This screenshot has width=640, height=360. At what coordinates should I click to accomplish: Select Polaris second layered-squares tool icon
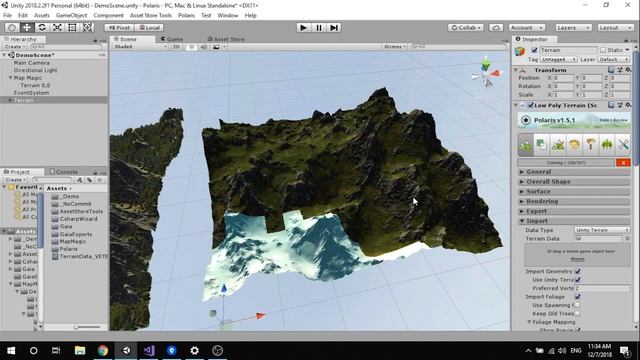tap(542, 144)
